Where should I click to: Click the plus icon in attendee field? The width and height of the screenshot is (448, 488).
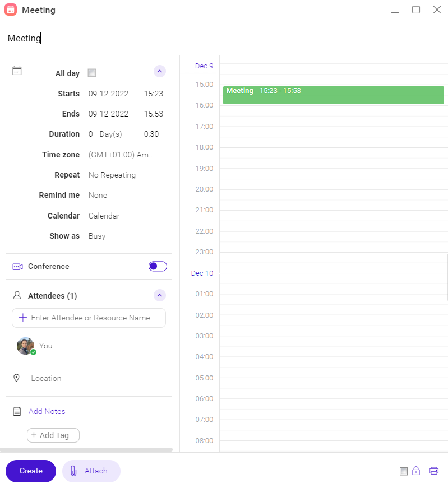[23, 318]
